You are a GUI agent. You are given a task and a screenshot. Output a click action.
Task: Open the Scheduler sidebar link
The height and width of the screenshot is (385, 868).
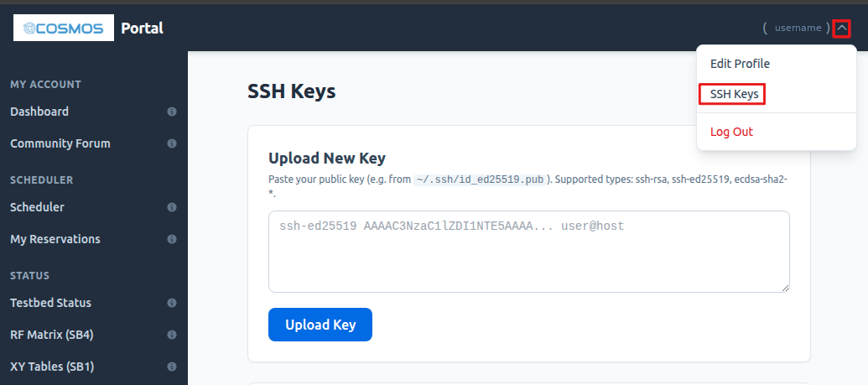[37, 207]
